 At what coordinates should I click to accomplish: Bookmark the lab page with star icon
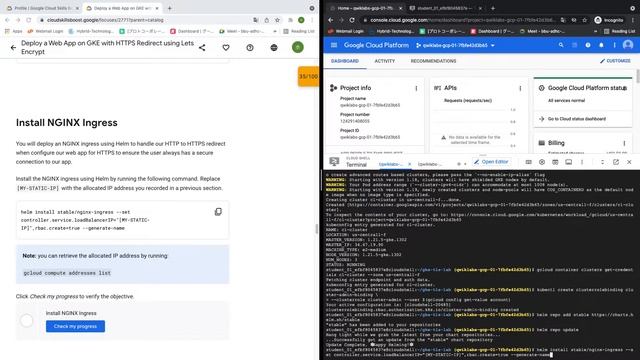coord(278,20)
